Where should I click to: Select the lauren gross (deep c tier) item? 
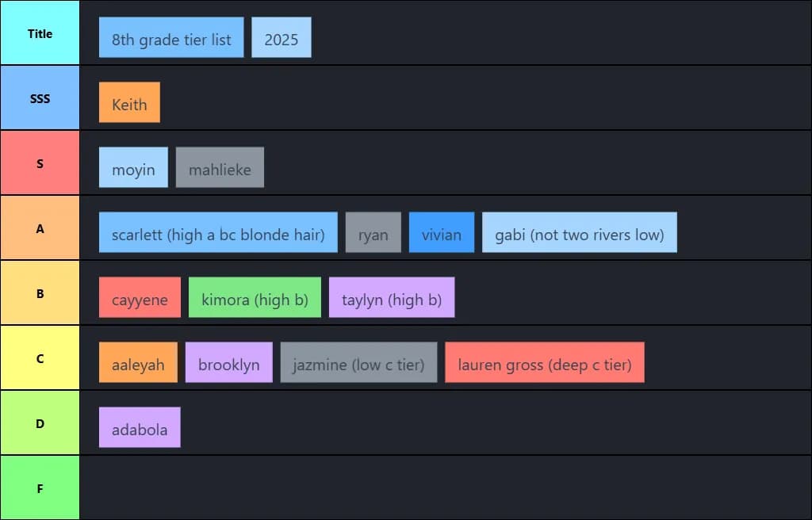[544, 363]
